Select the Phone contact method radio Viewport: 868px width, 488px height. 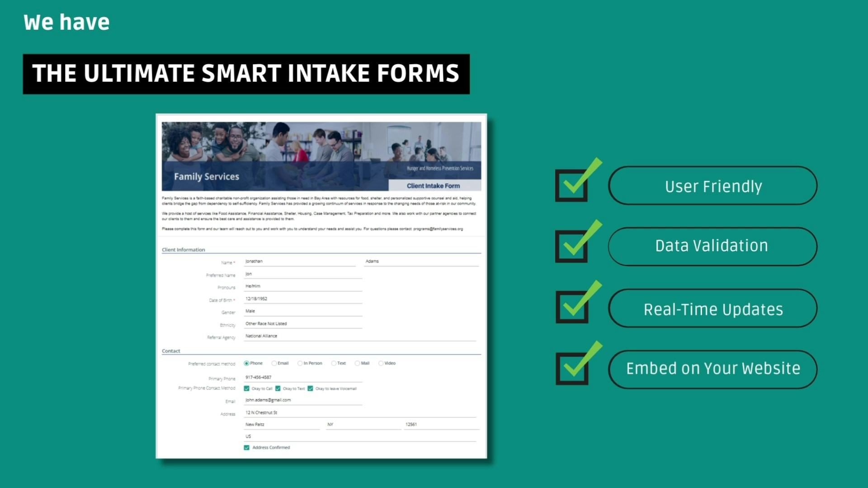point(246,363)
